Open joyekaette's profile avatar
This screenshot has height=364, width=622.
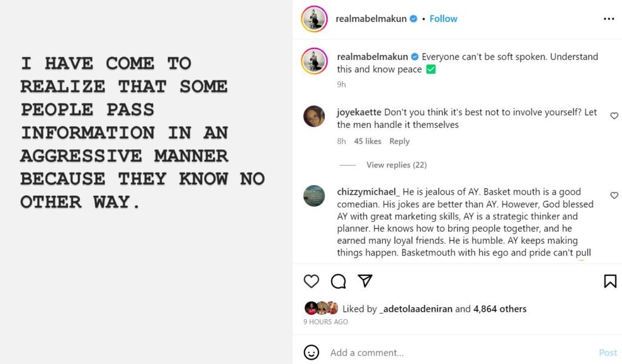coord(314,116)
